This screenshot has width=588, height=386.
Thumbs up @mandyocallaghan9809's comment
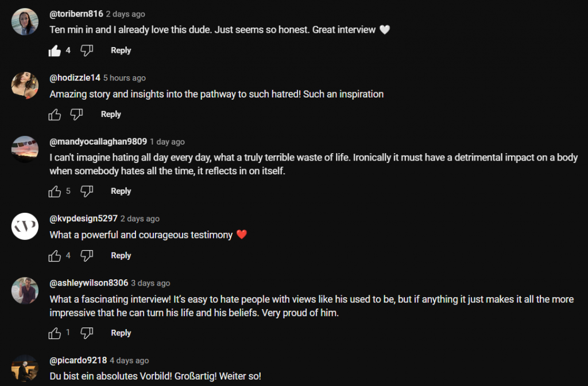(55, 192)
